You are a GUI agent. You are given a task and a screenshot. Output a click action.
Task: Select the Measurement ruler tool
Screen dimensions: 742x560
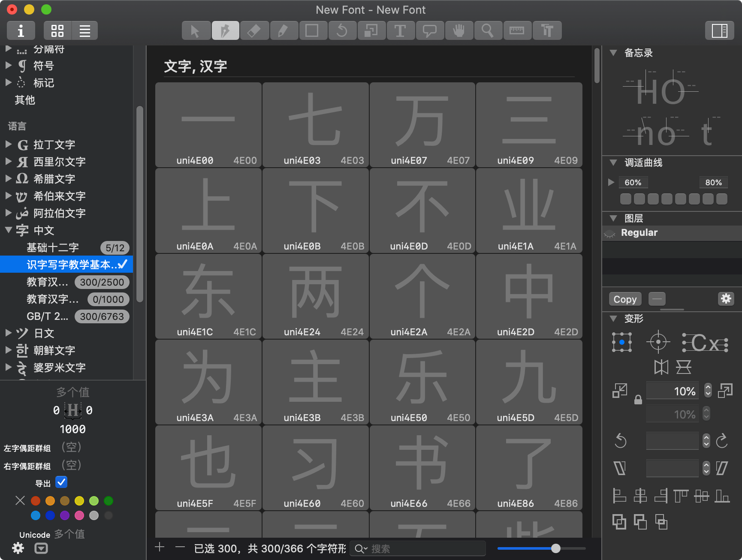517,30
